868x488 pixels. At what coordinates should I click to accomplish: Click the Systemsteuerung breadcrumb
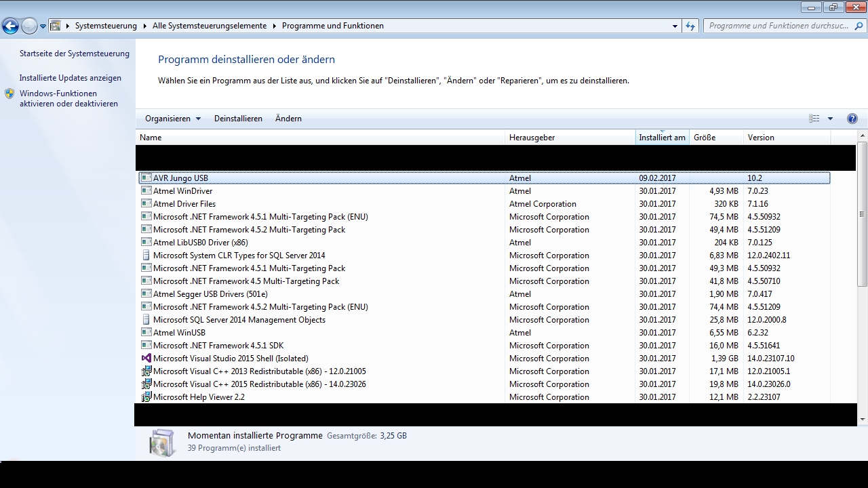[x=106, y=26]
